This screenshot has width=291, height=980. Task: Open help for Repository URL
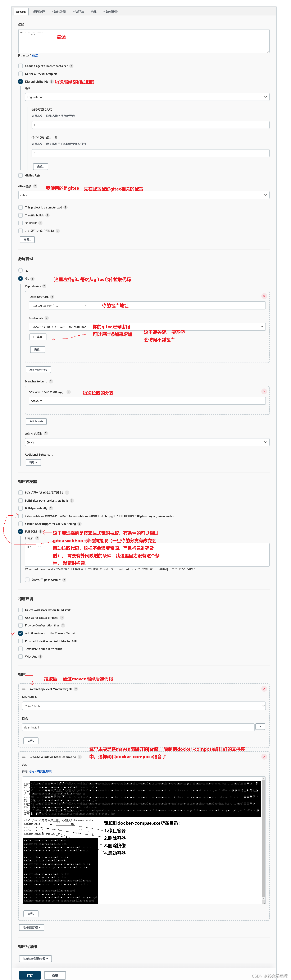52,297
